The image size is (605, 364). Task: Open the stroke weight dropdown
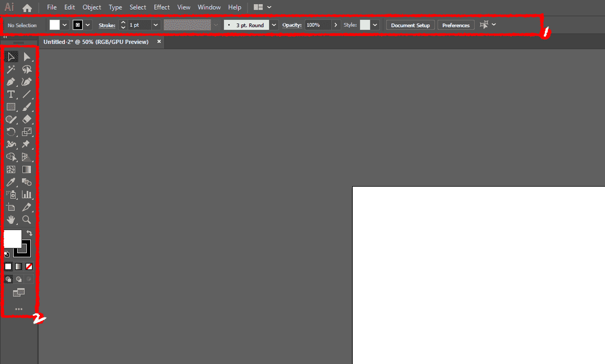click(155, 25)
